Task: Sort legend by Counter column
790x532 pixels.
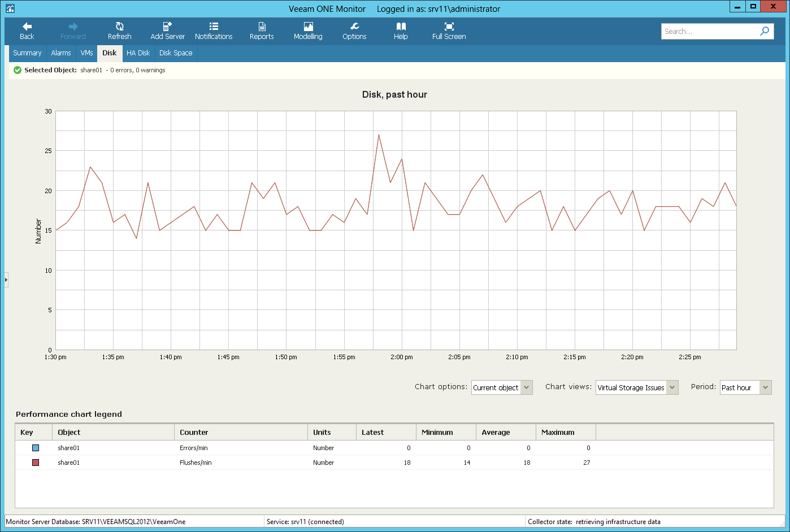Action: [x=241, y=432]
